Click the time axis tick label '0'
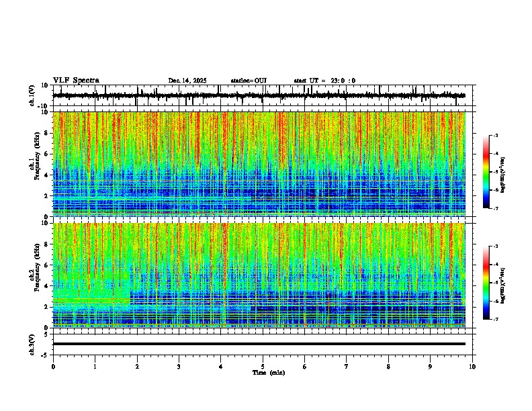This screenshot has height=411, width=532. pyautogui.click(x=53, y=367)
